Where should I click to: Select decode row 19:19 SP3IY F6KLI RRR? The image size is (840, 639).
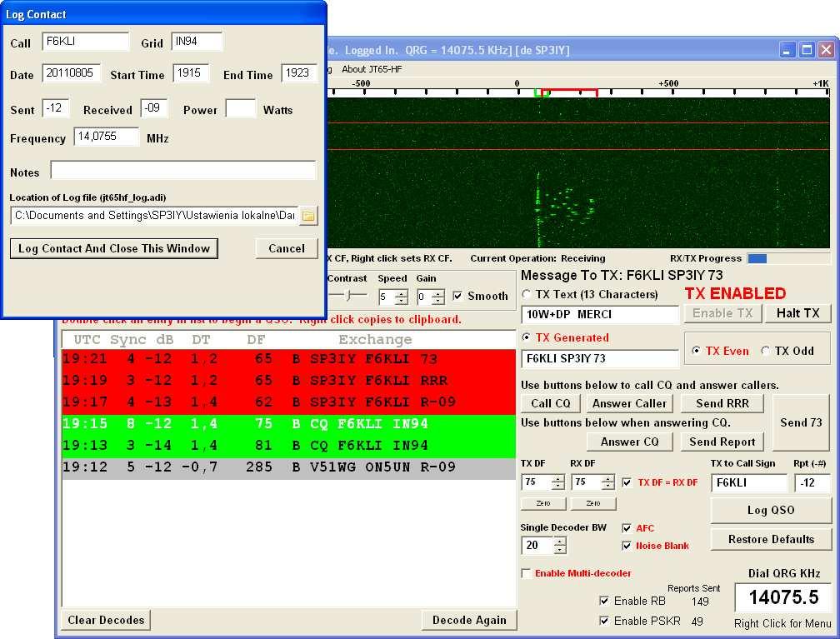pos(288,381)
